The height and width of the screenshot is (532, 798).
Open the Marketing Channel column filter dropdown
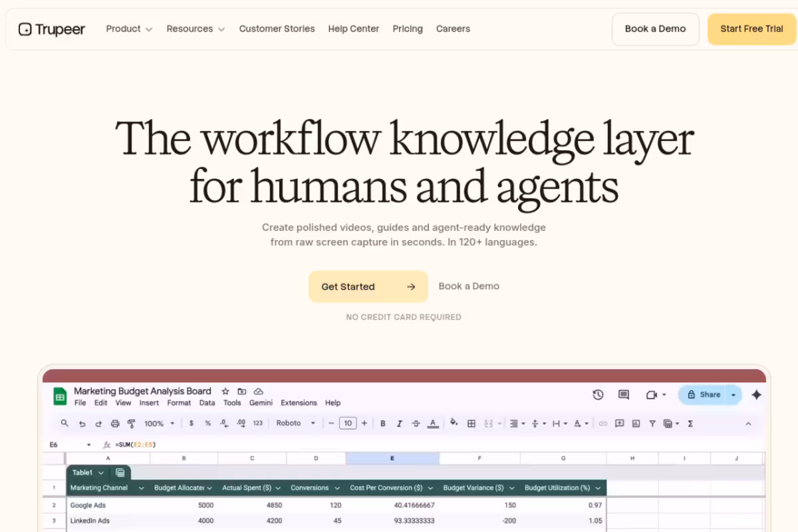(x=142, y=488)
